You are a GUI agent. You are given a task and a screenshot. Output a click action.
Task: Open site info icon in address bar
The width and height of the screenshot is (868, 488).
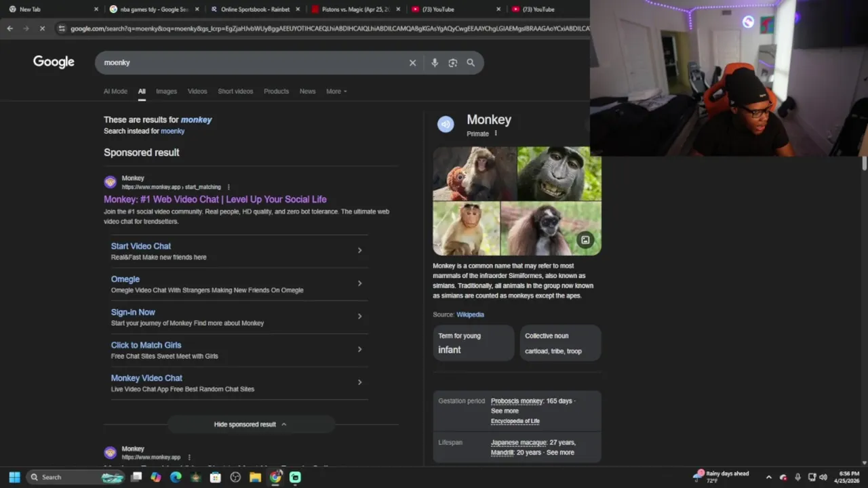coord(62,28)
